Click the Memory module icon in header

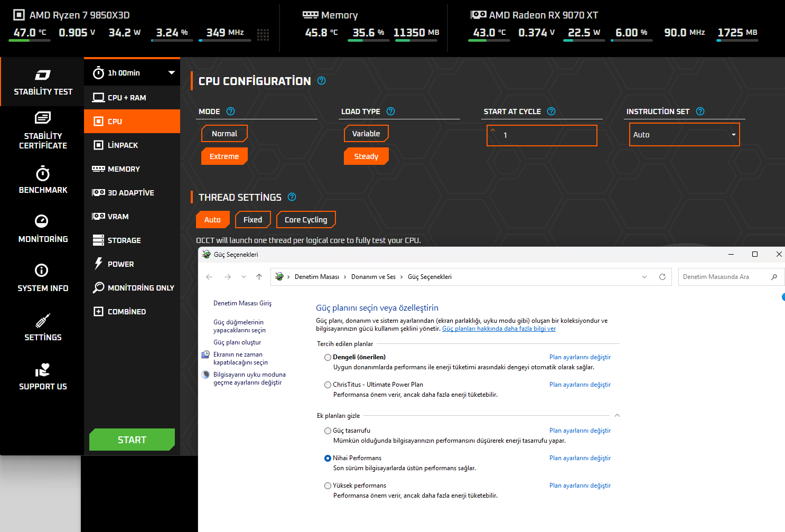[310, 15]
